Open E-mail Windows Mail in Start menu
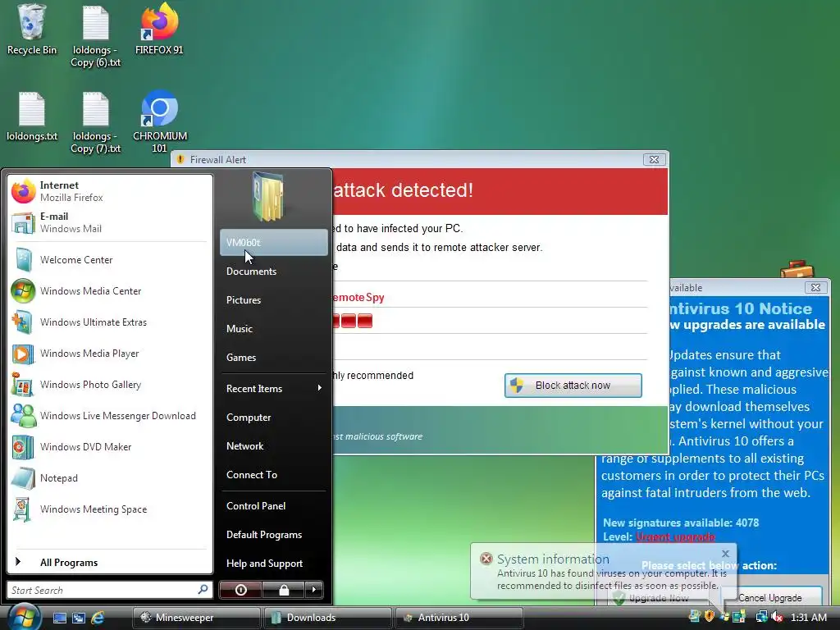840x630 pixels. (110, 222)
